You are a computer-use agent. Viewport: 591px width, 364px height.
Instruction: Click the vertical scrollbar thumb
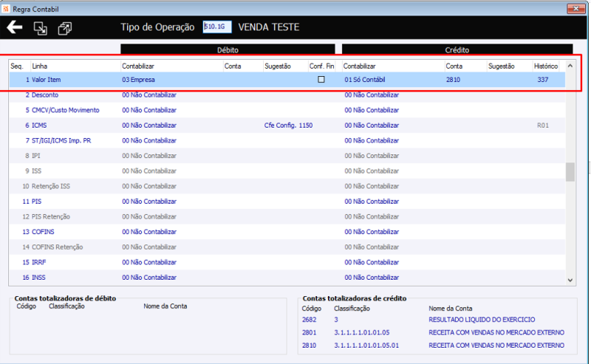coord(570,172)
